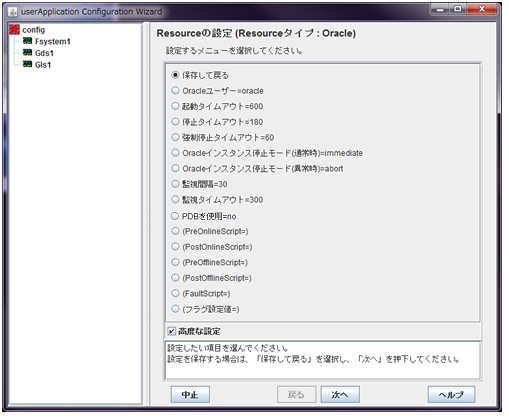Click the instruction text area at bottom
Image resolution: width=509 pixels, height=418 pixels.
click(x=323, y=360)
